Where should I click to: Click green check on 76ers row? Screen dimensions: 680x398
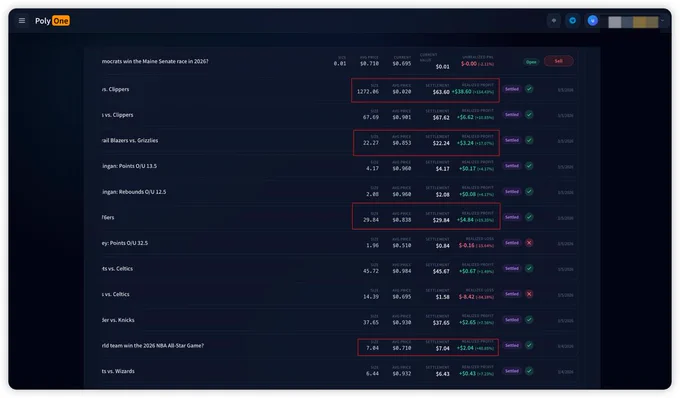click(529, 217)
